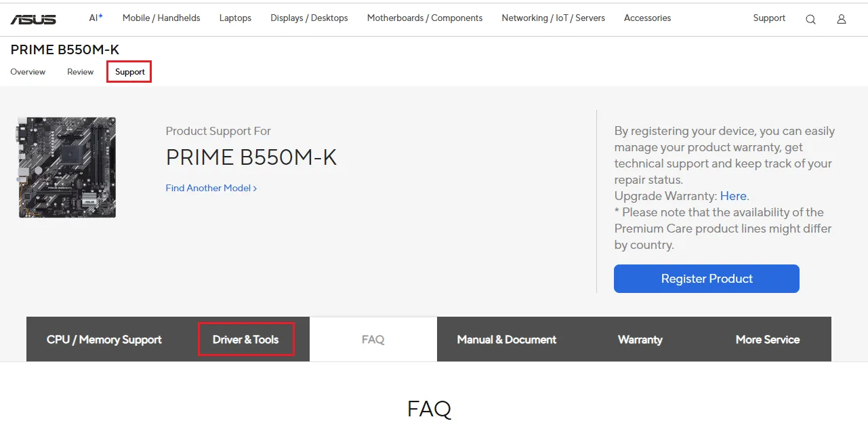Viewport: 868px width, 434px height.
Task: Open the Accessories menu
Action: [647, 18]
